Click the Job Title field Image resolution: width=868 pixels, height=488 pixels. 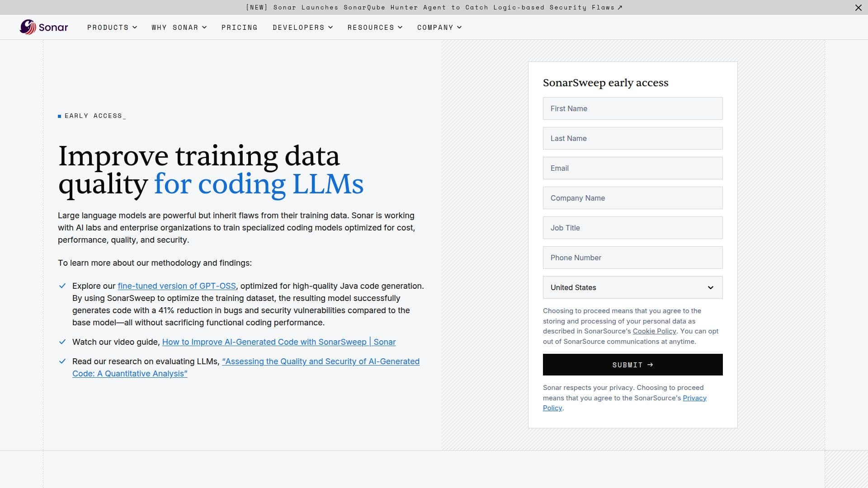[x=632, y=228]
